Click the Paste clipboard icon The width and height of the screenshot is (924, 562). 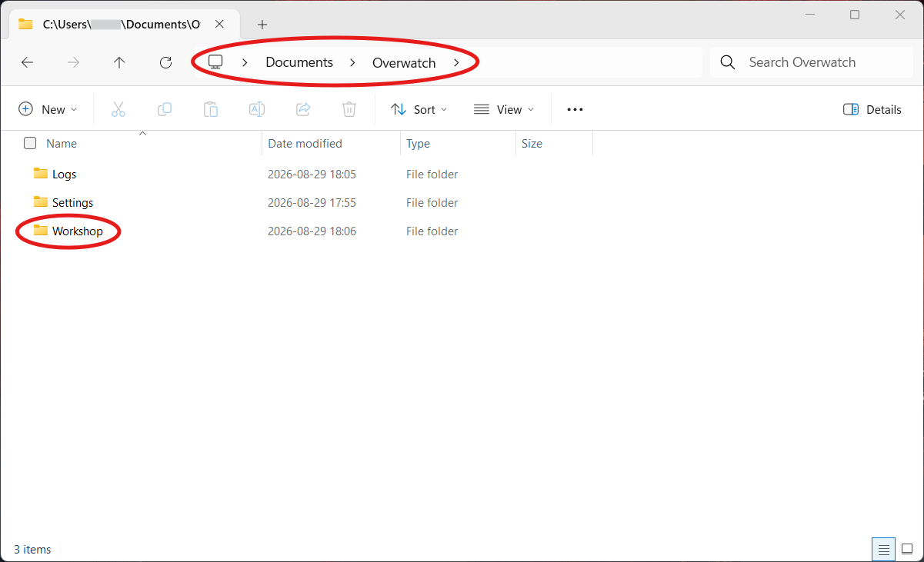tap(211, 109)
